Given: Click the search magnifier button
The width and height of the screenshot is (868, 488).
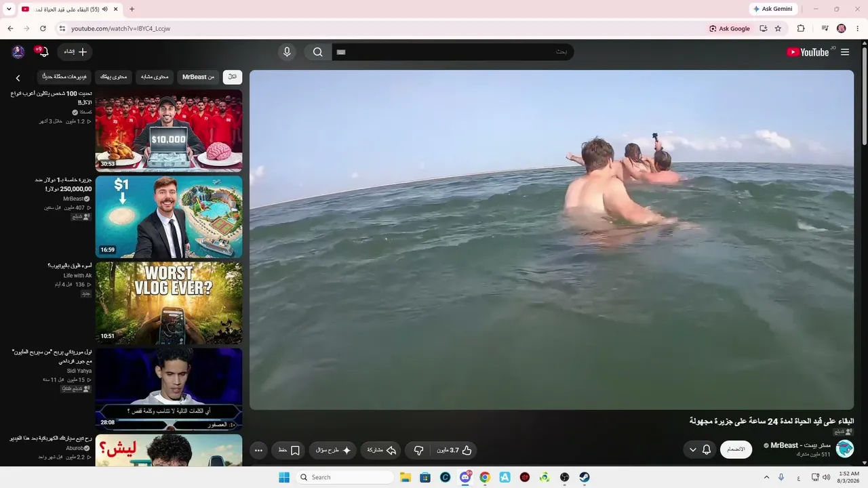Looking at the screenshot, I should 317,52.
